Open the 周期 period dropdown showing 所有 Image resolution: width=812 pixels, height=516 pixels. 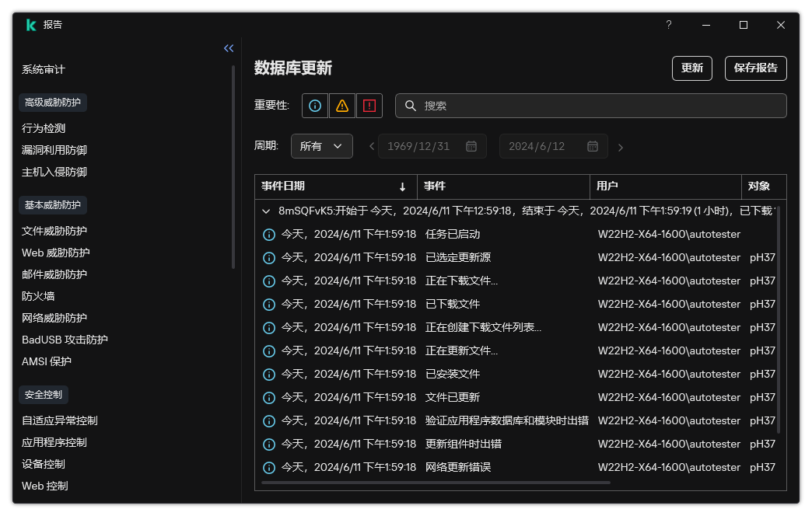click(x=321, y=146)
